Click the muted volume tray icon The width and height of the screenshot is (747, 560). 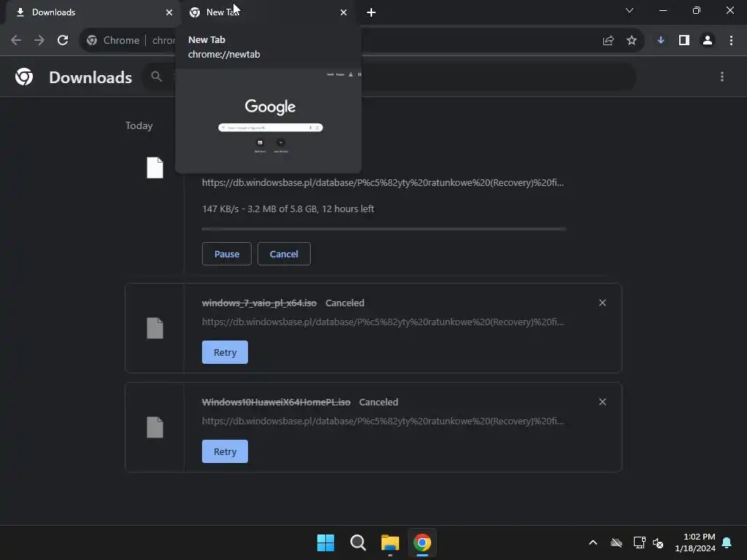658,542
